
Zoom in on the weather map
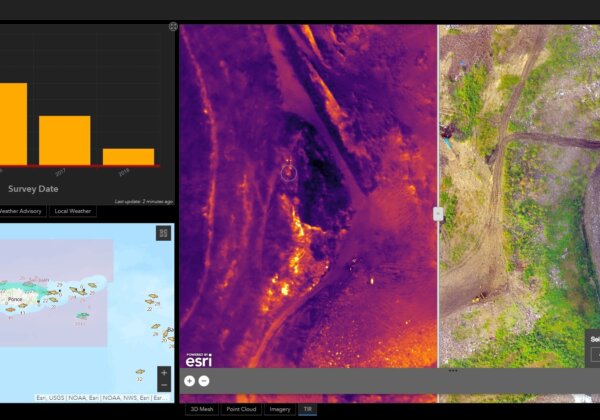164,372
